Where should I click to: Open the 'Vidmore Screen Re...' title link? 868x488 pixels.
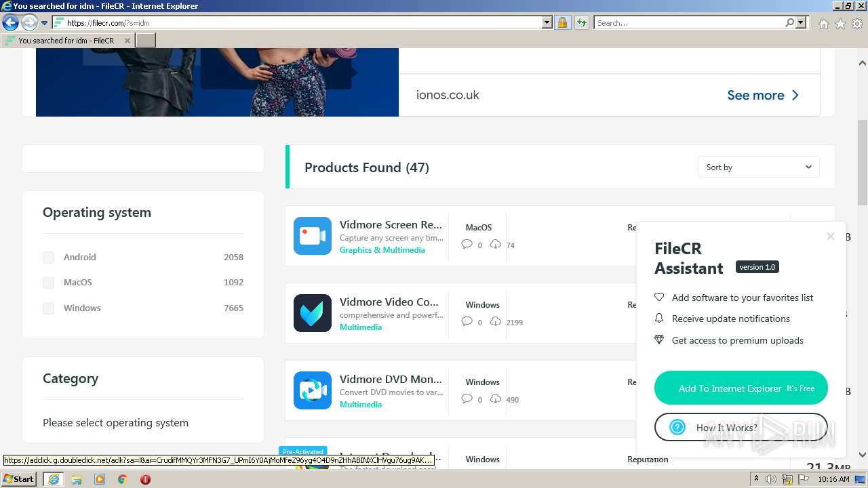[x=391, y=224]
